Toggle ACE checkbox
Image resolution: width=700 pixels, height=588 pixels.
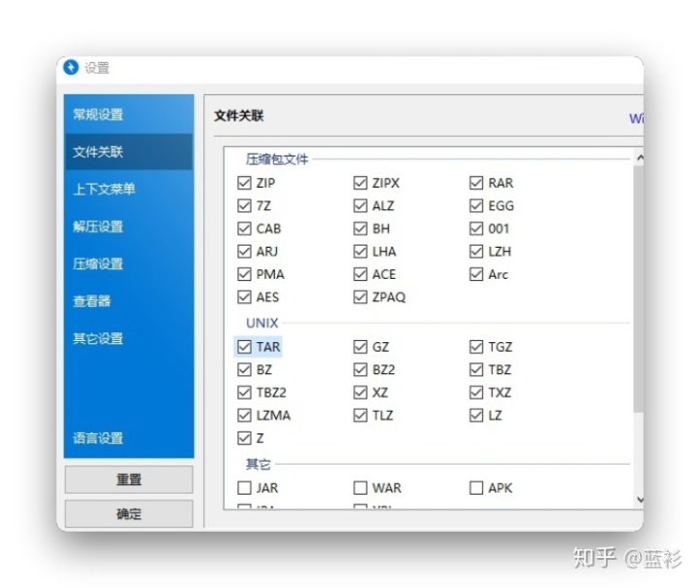point(361,274)
